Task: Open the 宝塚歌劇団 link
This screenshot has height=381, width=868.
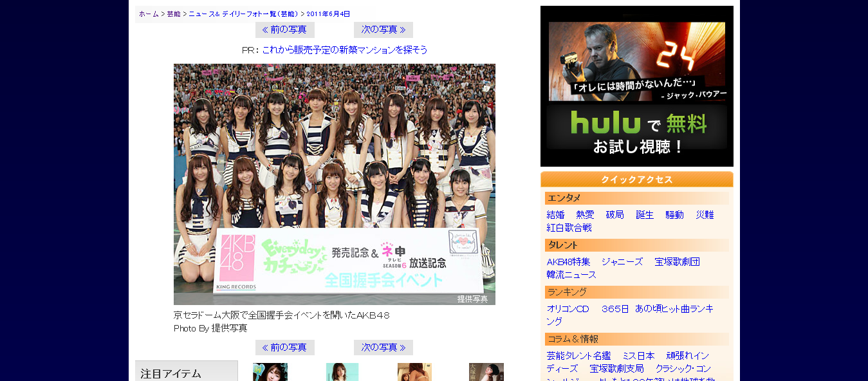Action: pyautogui.click(x=678, y=262)
